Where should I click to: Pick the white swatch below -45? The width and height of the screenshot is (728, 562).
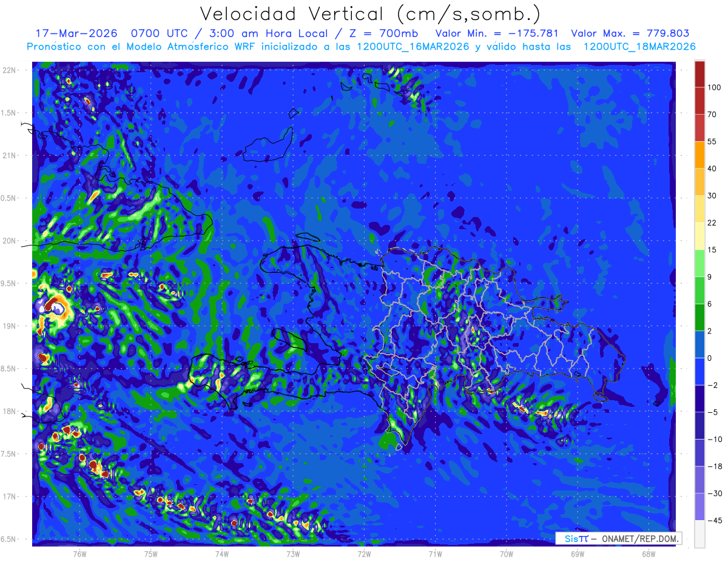pyautogui.click(x=699, y=534)
